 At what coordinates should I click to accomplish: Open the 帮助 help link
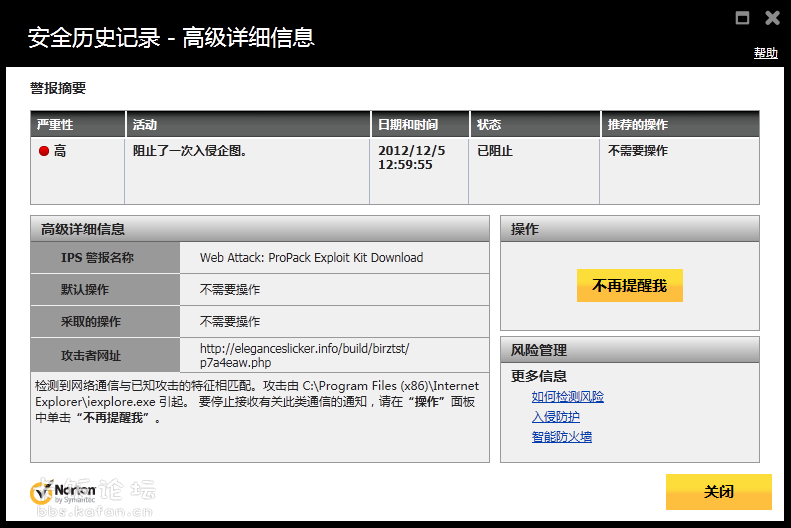pos(765,53)
